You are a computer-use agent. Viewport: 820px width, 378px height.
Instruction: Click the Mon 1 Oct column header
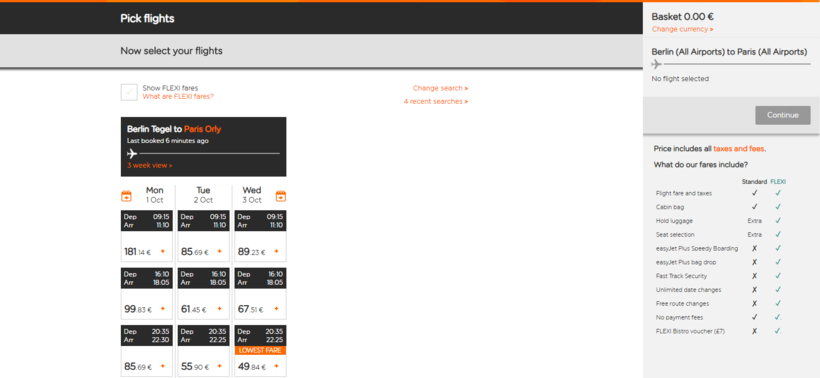tap(154, 195)
